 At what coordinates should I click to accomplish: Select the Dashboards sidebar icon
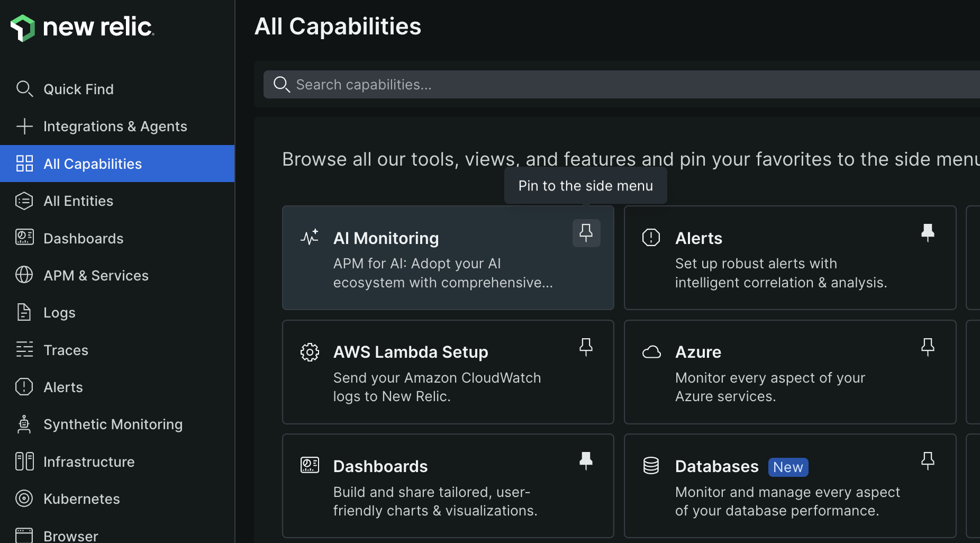(24, 238)
